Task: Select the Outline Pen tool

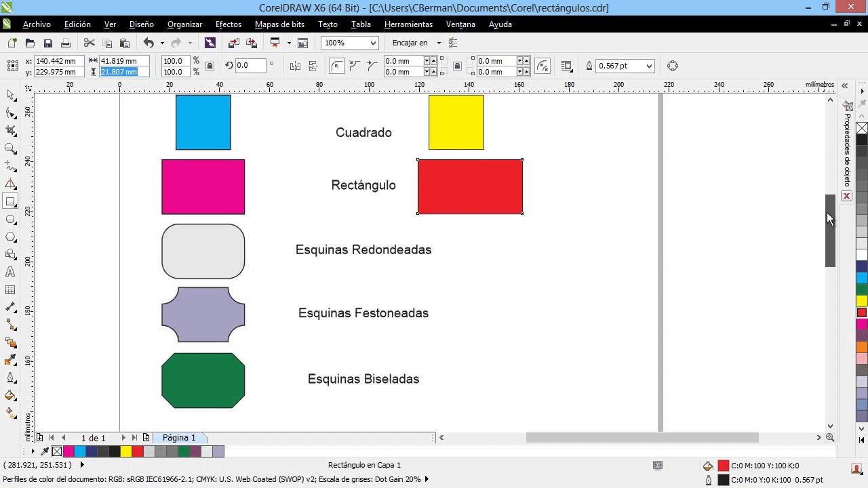Action: pos(10,378)
